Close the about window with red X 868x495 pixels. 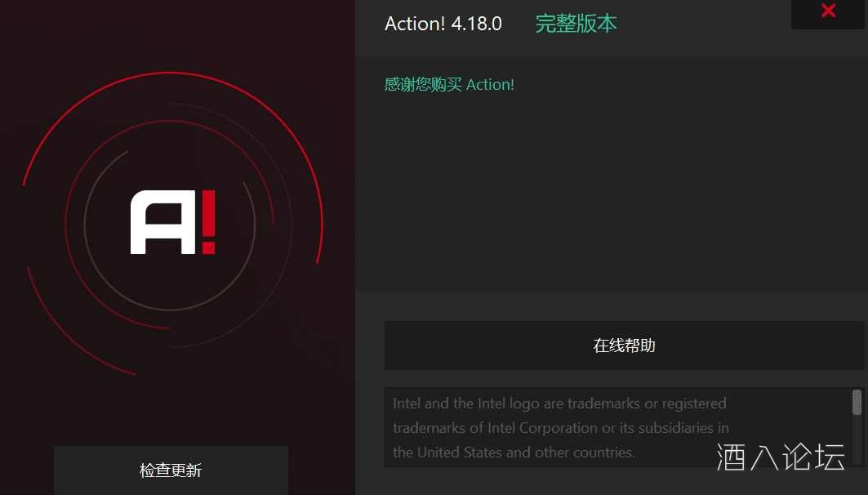828,11
